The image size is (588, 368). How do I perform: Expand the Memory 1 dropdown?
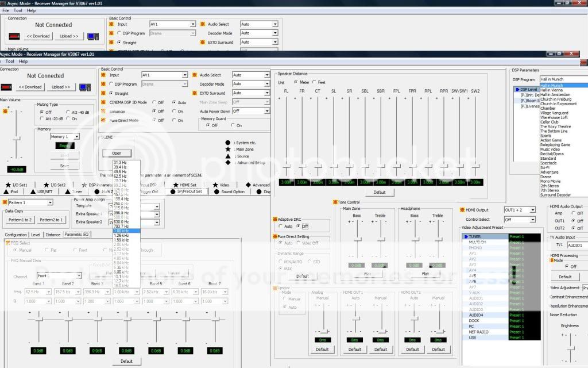[x=76, y=137]
